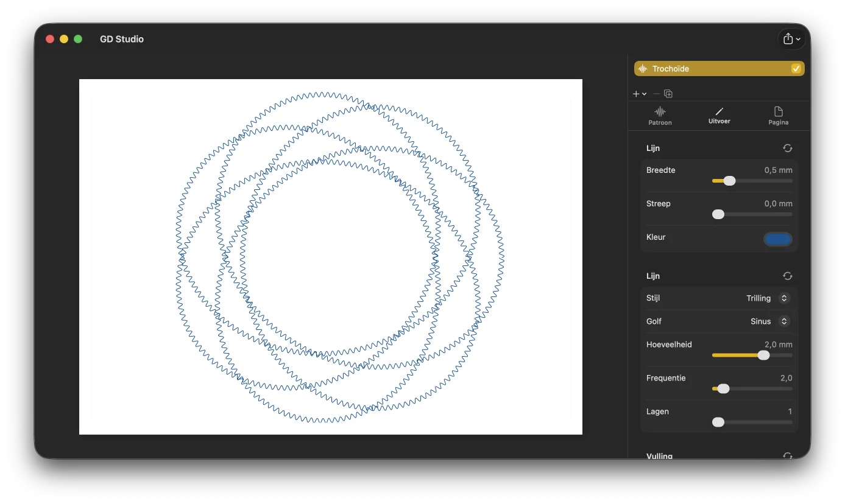This screenshot has height=504, width=845.
Task: Open the Stijl Trilling dropdown
Action: (x=768, y=298)
